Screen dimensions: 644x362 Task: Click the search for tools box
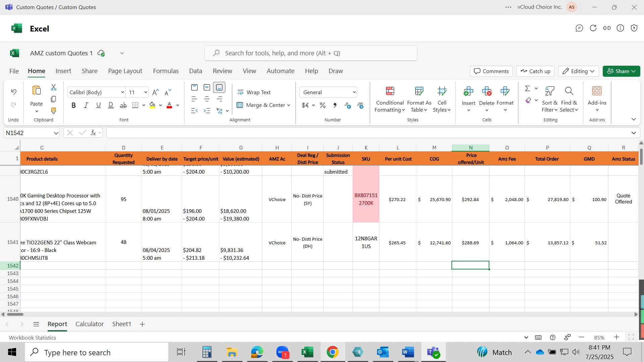311,53
